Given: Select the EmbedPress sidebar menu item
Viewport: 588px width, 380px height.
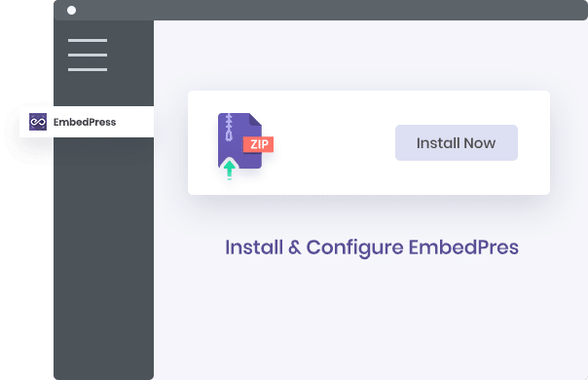Looking at the screenshot, I should (87, 122).
